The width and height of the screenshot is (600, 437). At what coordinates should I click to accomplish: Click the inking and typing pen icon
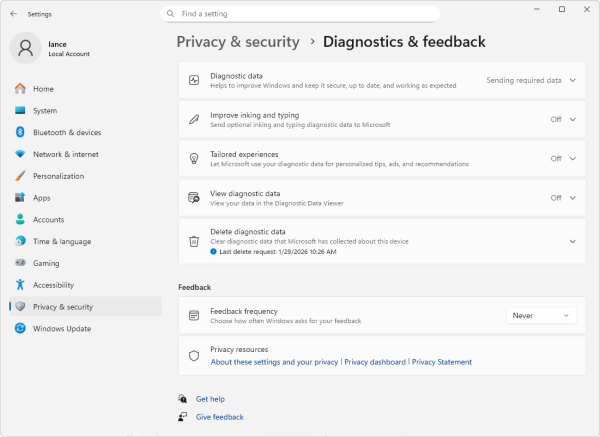point(194,119)
